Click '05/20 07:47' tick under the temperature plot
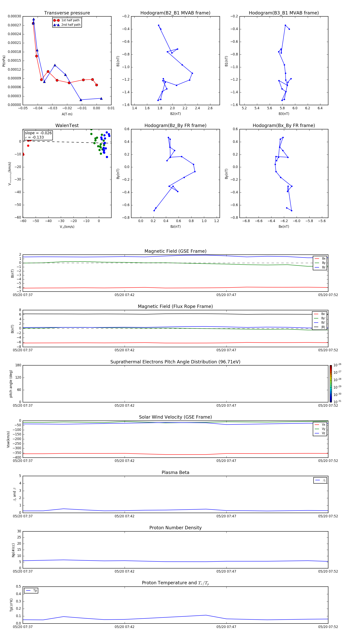Screen dimensions: 351x644 (x=226, y=627)
